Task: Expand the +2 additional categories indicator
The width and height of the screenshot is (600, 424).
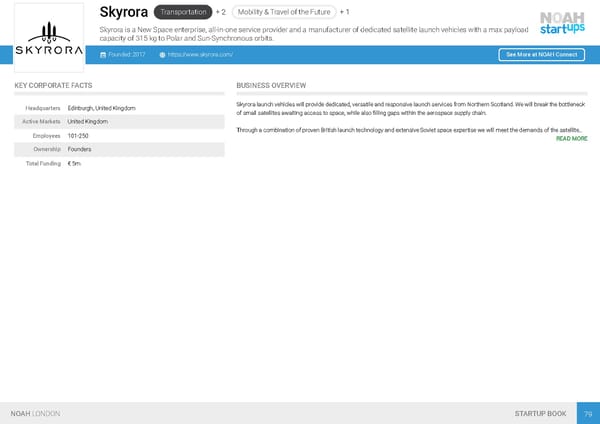Action: click(x=221, y=12)
